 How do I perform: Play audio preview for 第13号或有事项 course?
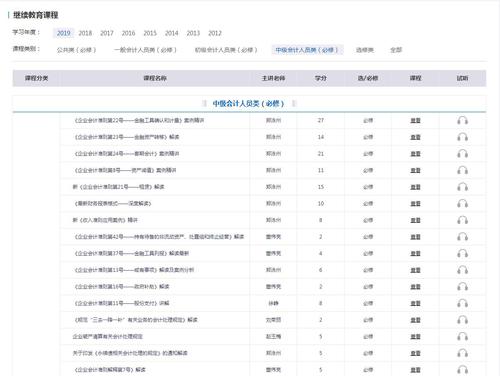click(462, 270)
